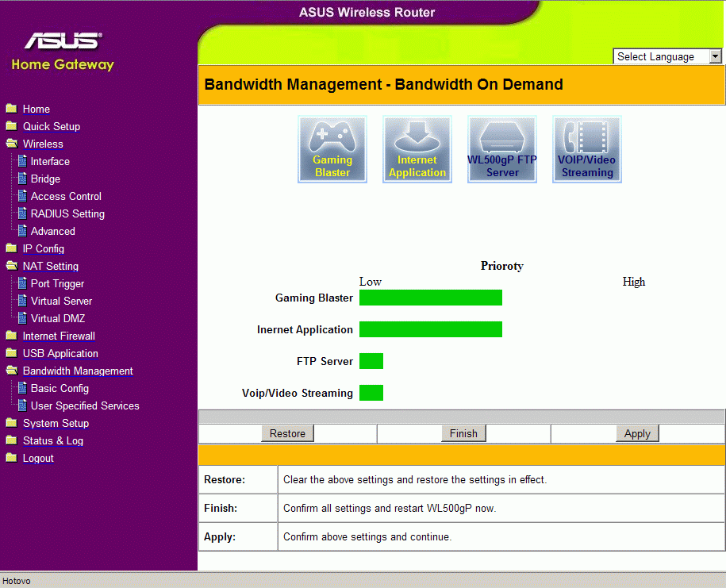Screen dimensions: 726x588
Task: Open the Internet Firewall menu link
Action: tap(59, 336)
